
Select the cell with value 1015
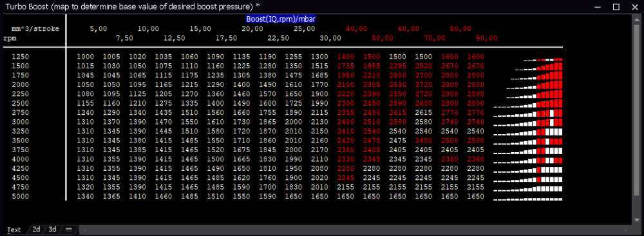tap(86, 66)
